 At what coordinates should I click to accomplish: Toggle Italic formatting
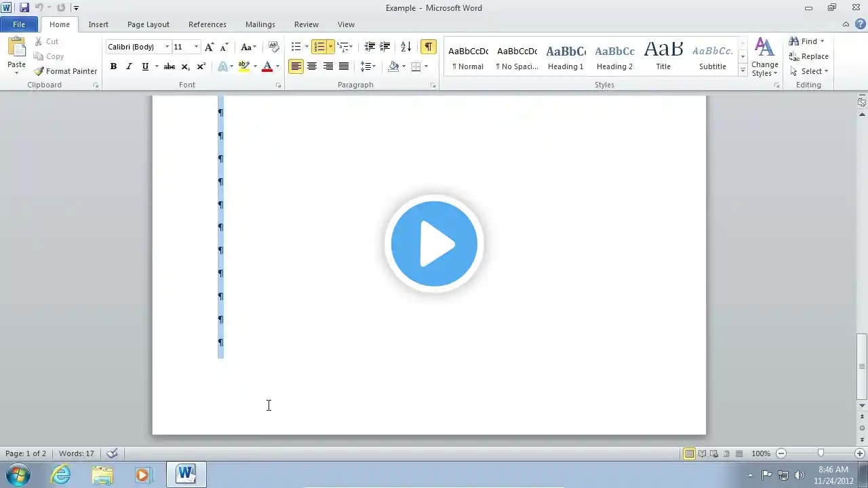click(129, 66)
